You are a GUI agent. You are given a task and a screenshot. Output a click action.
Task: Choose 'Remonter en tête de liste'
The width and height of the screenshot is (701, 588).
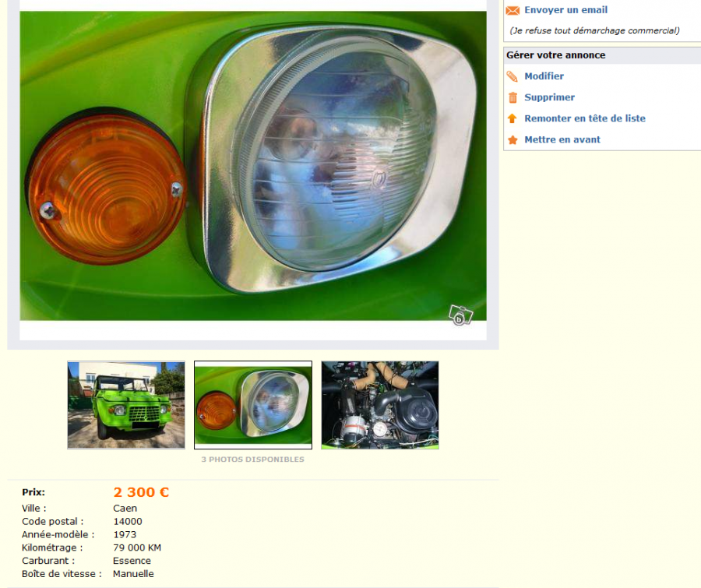coord(585,118)
